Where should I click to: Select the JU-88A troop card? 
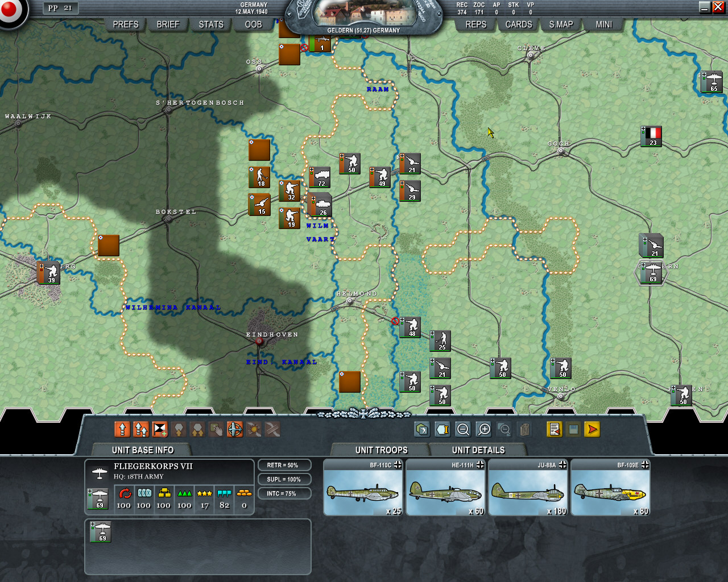pyautogui.click(x=528, y=488)
